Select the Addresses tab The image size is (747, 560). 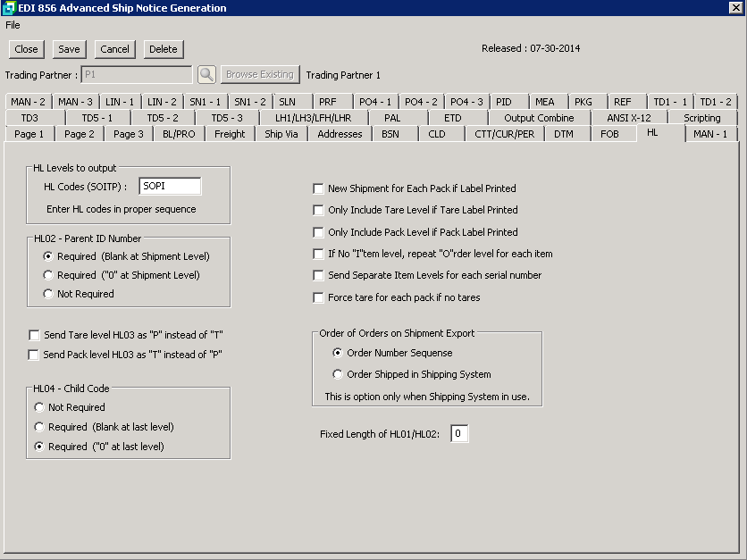340,134
